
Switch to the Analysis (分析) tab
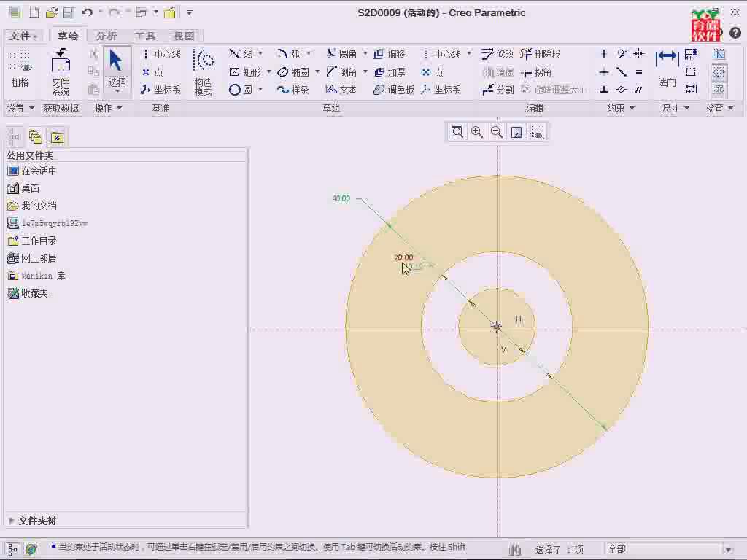(107, 36)
